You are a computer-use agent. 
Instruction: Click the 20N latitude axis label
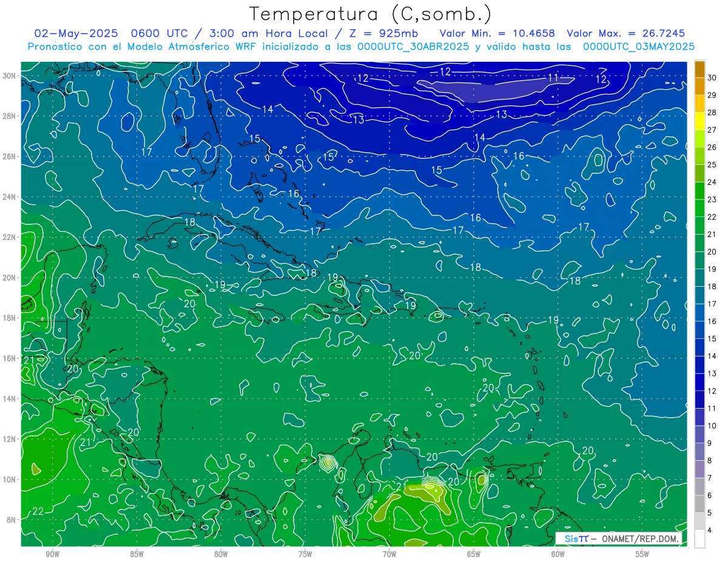10,278
